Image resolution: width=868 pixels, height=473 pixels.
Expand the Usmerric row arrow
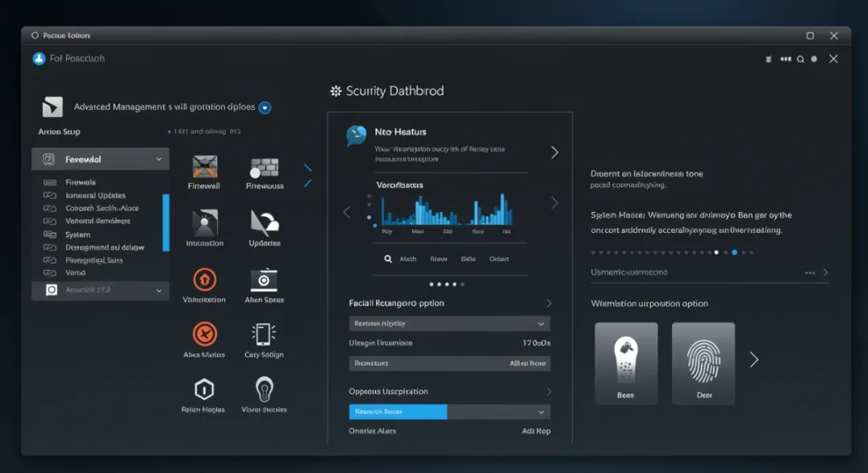coord(825,273)
